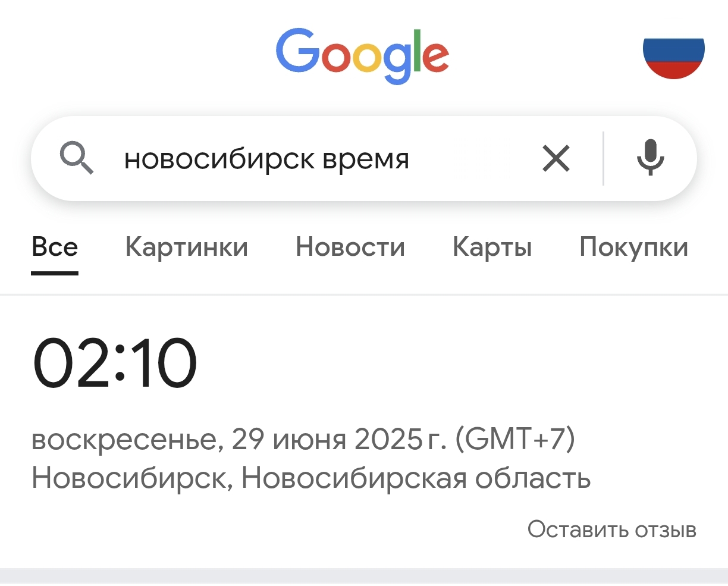728x586 pixels.
Task: Click 'Новосибирск, Новосибирская область' location text
Action: [311, 478]
